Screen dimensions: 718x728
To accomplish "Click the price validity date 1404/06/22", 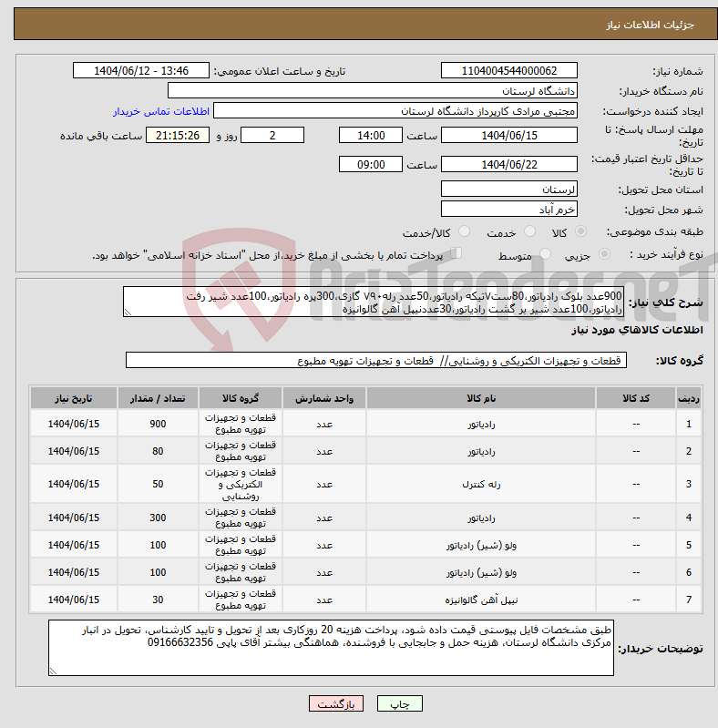I will point(509,164).
